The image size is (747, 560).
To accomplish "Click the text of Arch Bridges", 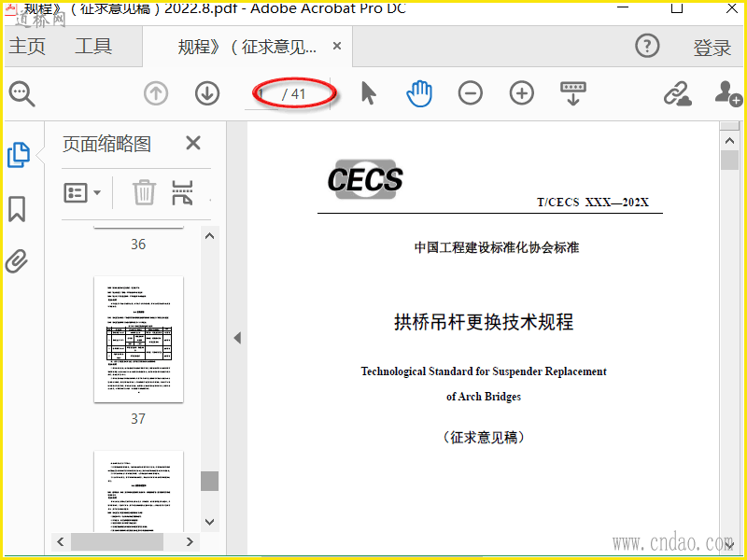I will [x=484, y=397].
